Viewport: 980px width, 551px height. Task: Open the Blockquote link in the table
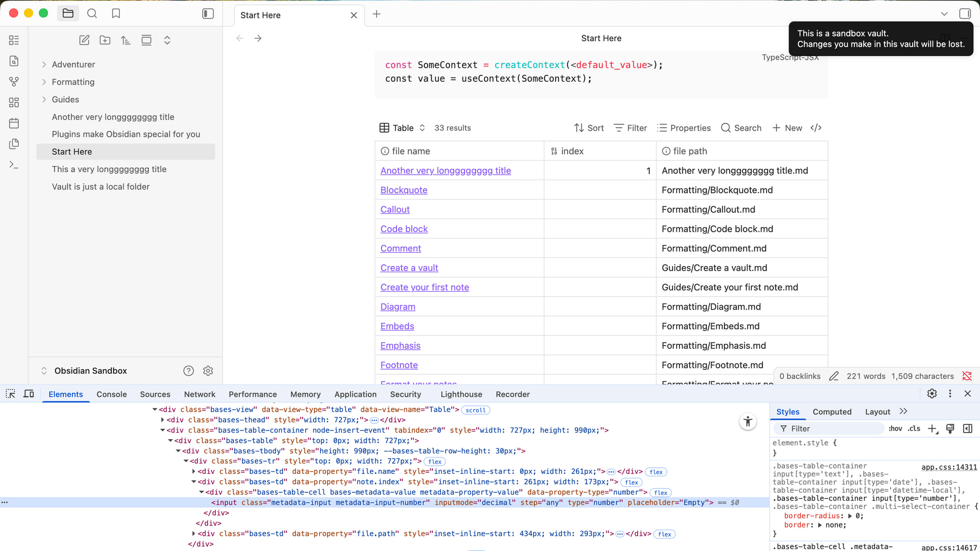404,190
